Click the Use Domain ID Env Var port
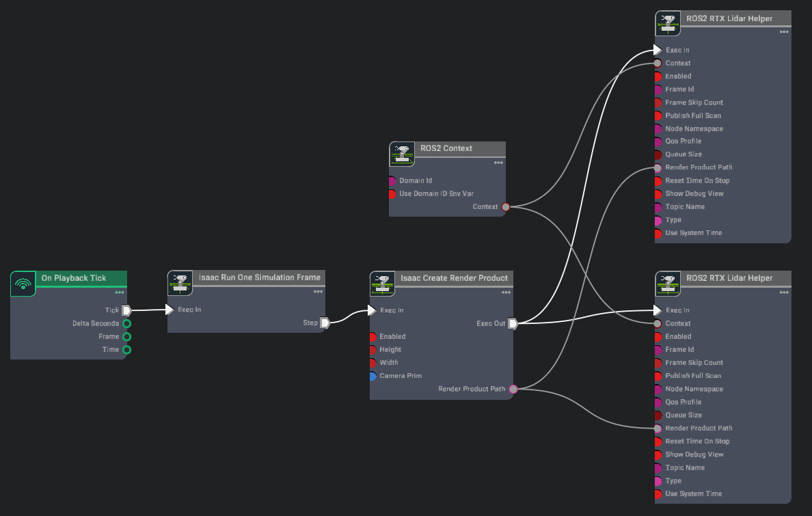 click(392, 194)
